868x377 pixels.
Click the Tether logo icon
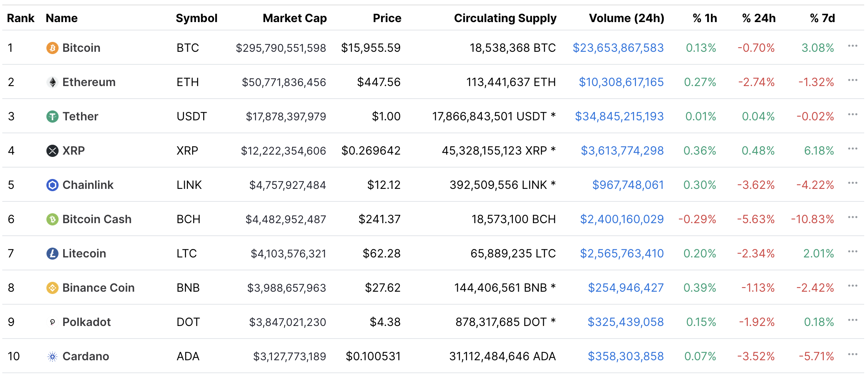click(52, 116)
